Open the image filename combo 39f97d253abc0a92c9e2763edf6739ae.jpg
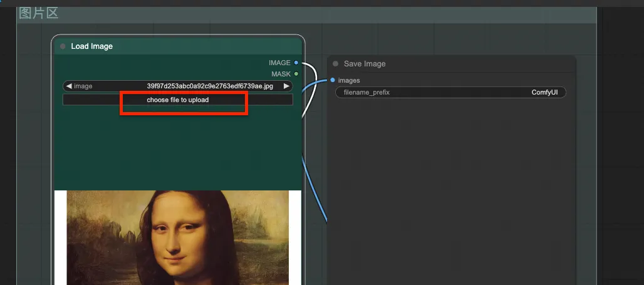This screenshot has width=644, height=285. click(x=177, y=86)
